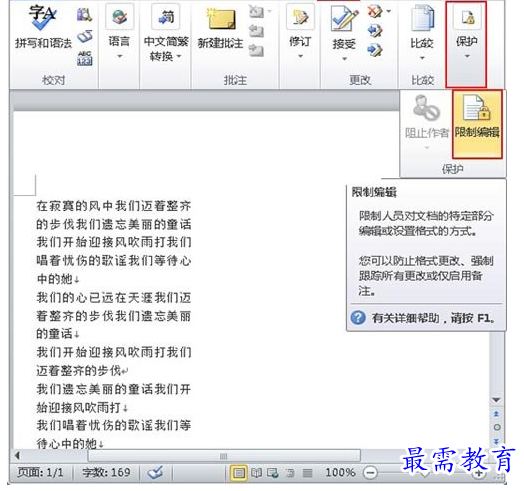
Task: Switch to Print Layout view icon
Action: click(239, 473)
